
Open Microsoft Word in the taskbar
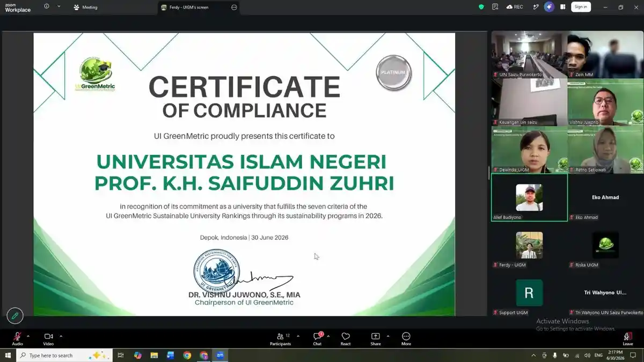171,355
